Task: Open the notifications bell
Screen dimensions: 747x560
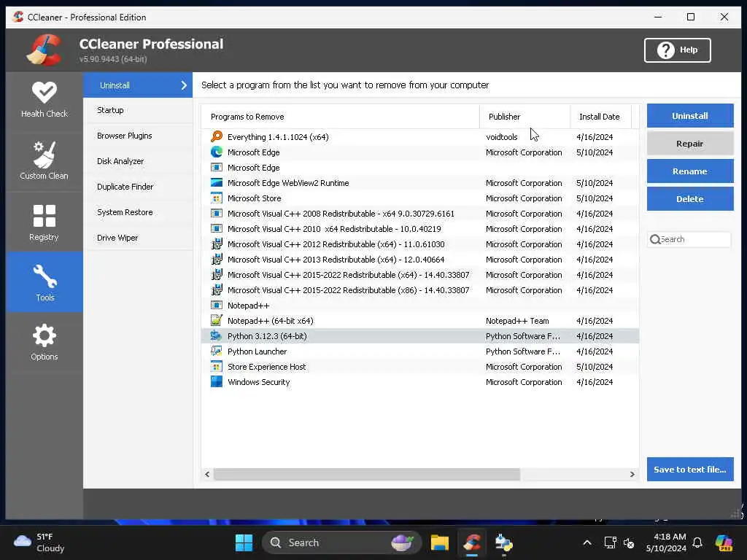Action: pos(697,542)
